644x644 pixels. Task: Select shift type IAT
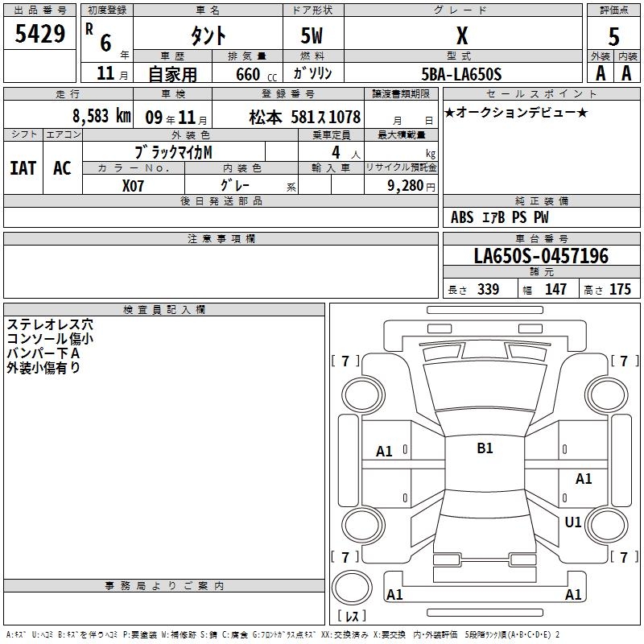[23, 168]
